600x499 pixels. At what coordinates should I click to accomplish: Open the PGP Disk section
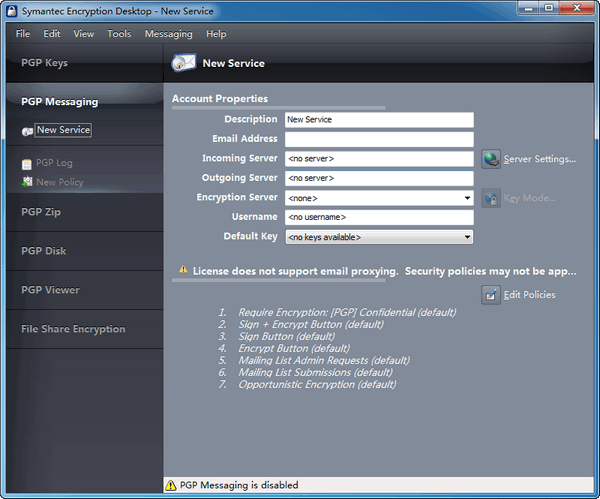pyautogui.click(x=44, y=251)
